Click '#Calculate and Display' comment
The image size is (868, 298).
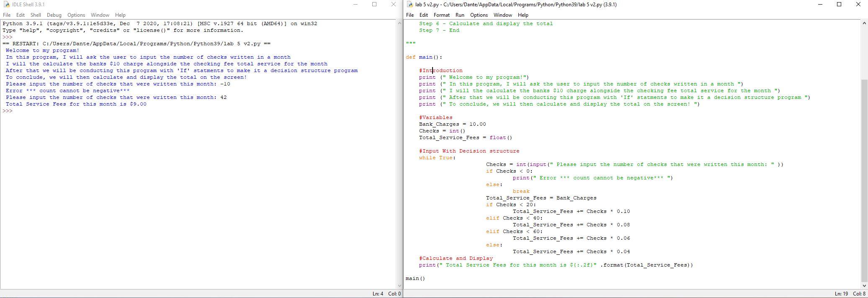coord(456,258)
